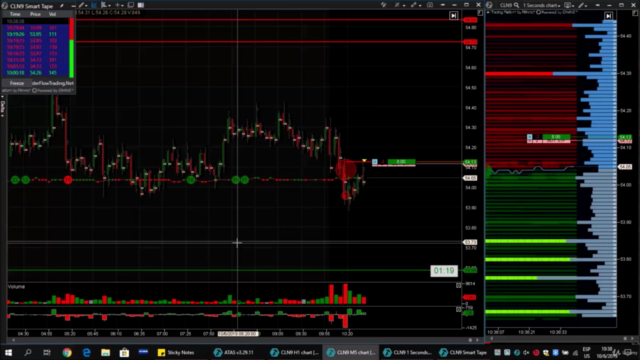The height and width of the screenshot is (360, 640).
Task: Open the drawing pencil tool in chart toolbar
Action: (82, 5)
